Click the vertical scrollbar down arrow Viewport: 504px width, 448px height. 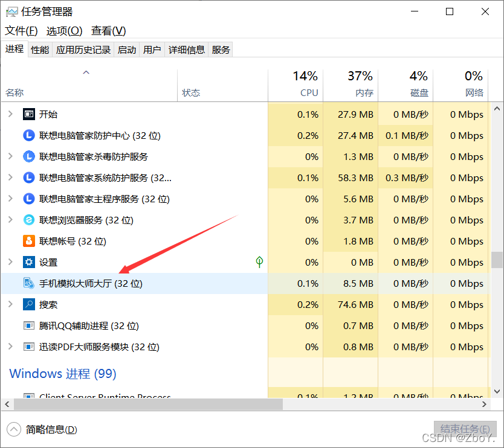tap(497, 391)
